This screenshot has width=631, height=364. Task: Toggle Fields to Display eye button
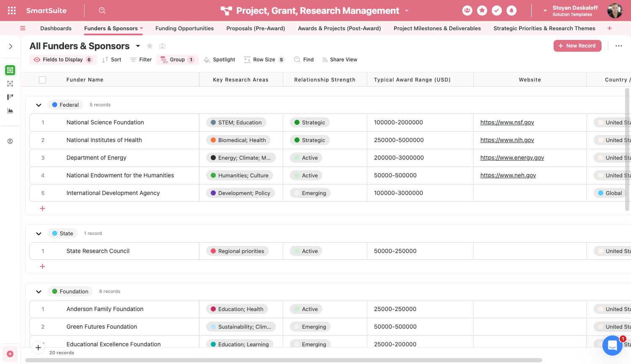click(63, 60)
